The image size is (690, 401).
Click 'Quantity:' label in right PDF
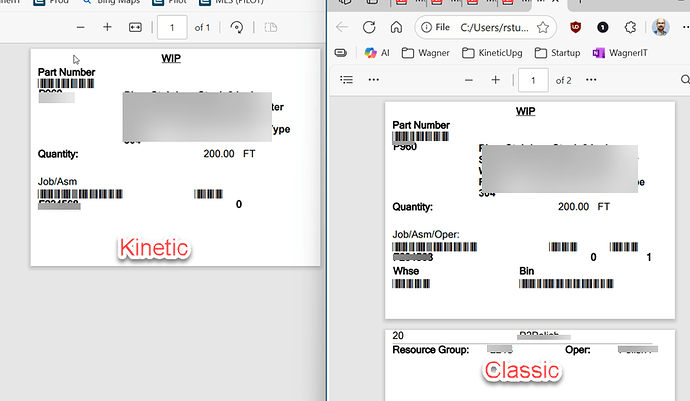(413, 207)
